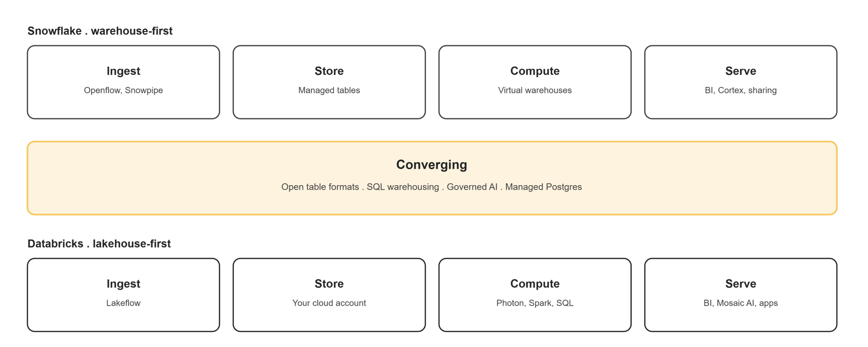The image size is (868, 347).
Task: Select the Databricks Store box
Action: [x=329, y=295]
